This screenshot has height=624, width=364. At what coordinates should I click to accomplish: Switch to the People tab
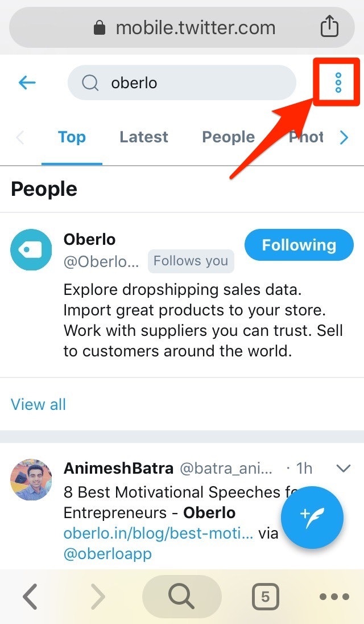tap(228, 137)
